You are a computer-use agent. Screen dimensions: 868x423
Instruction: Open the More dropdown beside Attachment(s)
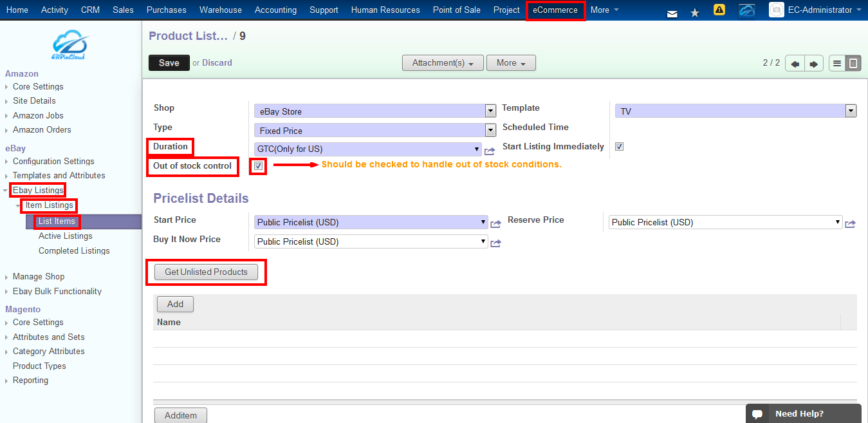pos(512,63)
